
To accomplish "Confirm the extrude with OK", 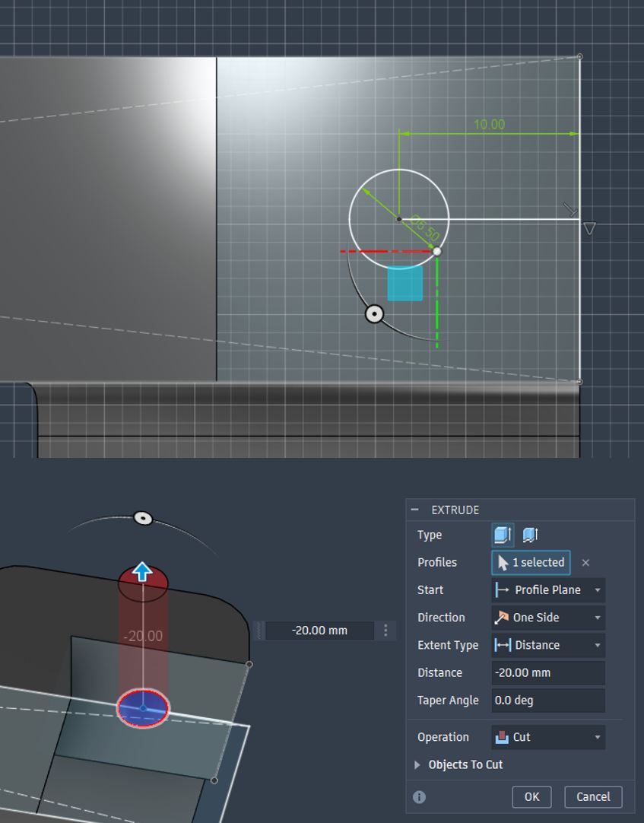I will (531, 796).
